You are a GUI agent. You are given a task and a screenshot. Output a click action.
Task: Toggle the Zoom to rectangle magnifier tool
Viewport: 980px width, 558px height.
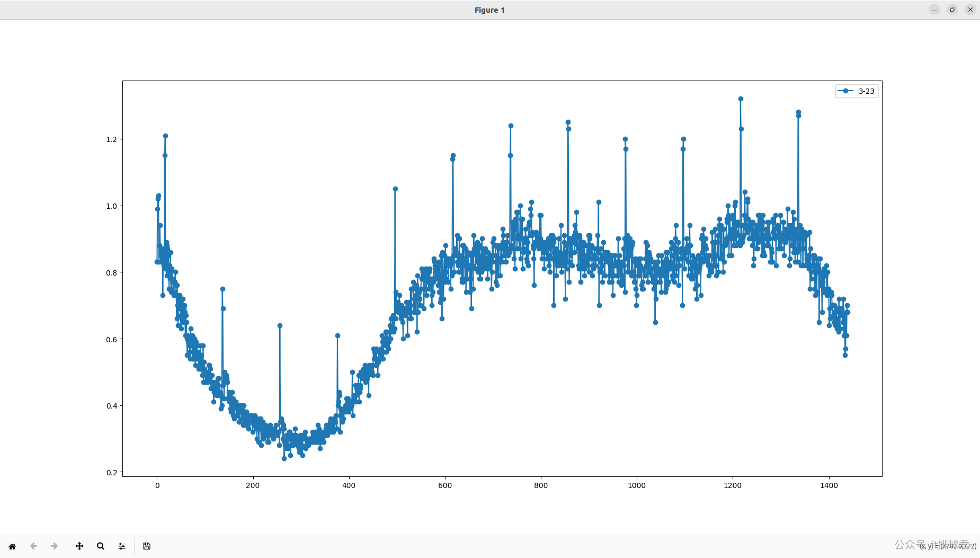pyautogui.click(x=101, y=546)
